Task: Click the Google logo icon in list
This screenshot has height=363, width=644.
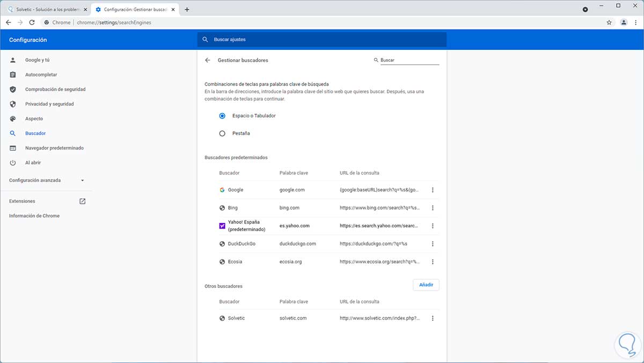Action: (222, 190)
